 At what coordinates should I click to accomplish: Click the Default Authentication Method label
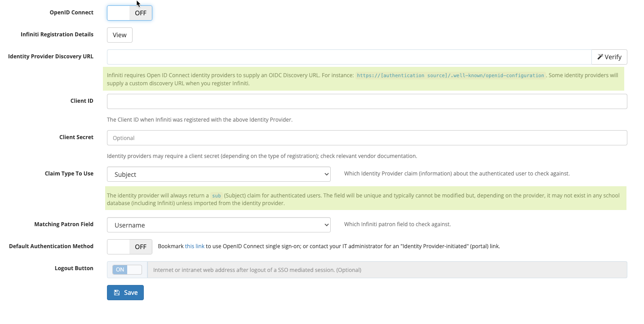51,246
